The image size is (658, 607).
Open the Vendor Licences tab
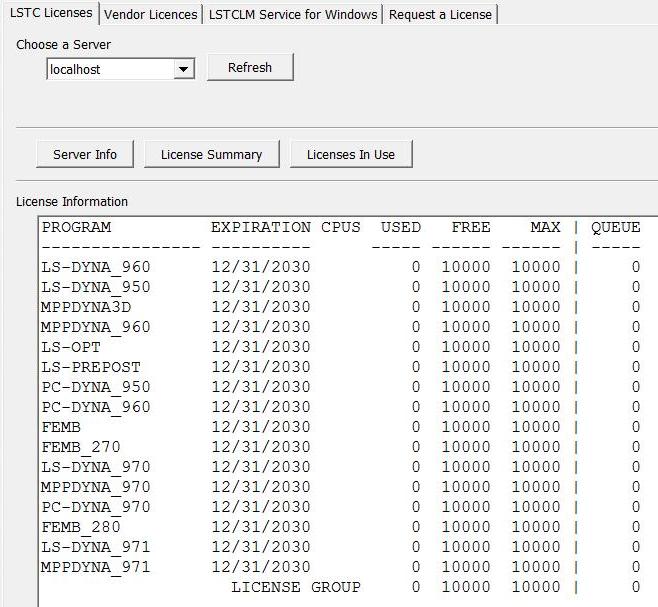(x=151, y=14)
